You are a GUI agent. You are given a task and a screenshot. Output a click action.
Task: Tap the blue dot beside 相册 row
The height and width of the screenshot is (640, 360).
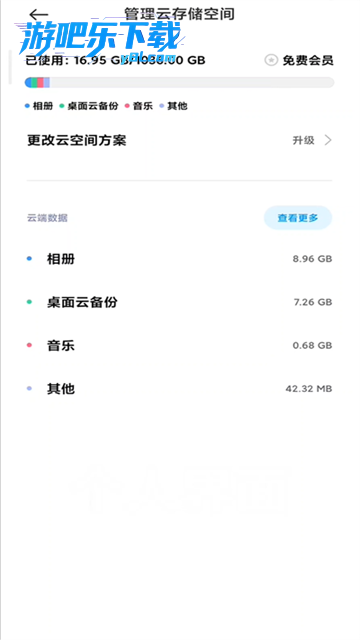click(x=29, y=259)
